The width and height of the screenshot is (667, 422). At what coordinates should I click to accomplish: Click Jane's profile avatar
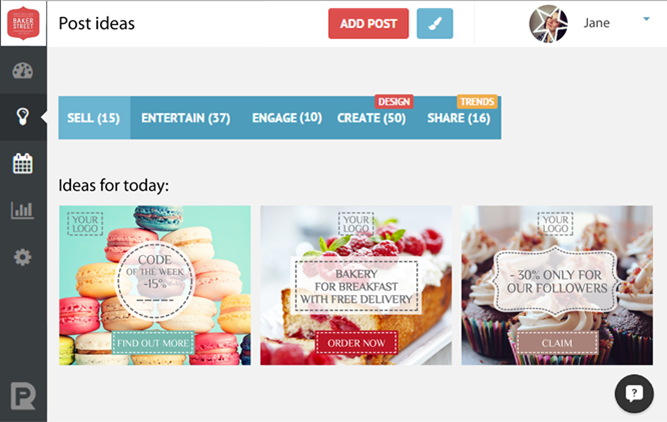pos(548,23)
